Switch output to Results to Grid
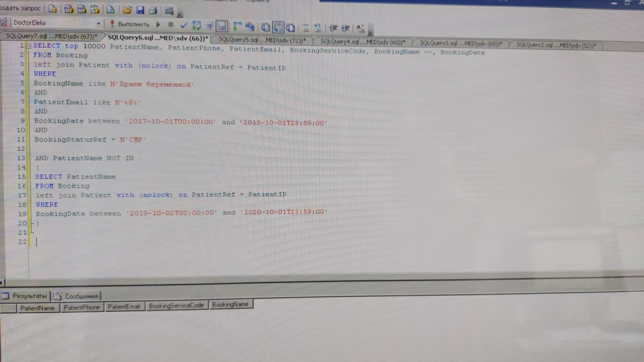The image size is (644, 362). [x=278, y=27]
